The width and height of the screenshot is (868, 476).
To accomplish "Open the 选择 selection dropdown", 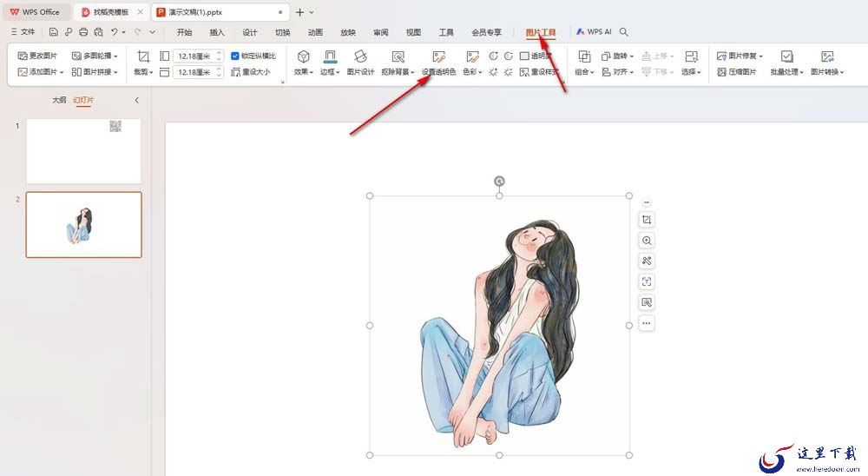I will click(x=691, y=63).
